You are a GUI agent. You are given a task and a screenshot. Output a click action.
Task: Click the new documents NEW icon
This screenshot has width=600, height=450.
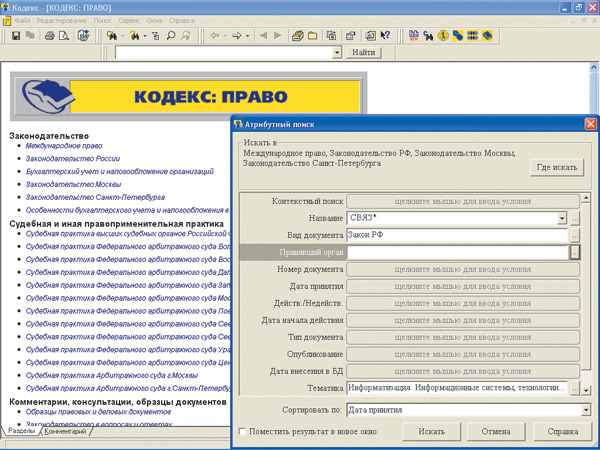414,36
